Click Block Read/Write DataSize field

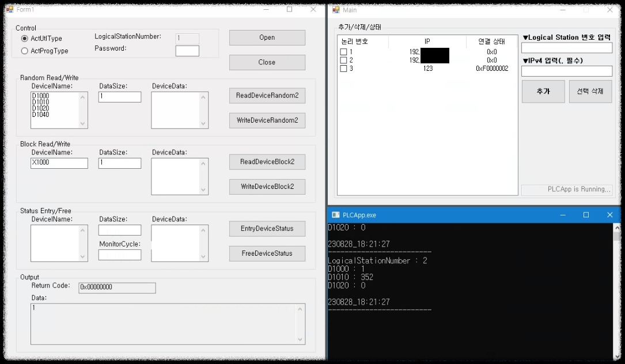[120, 163]
